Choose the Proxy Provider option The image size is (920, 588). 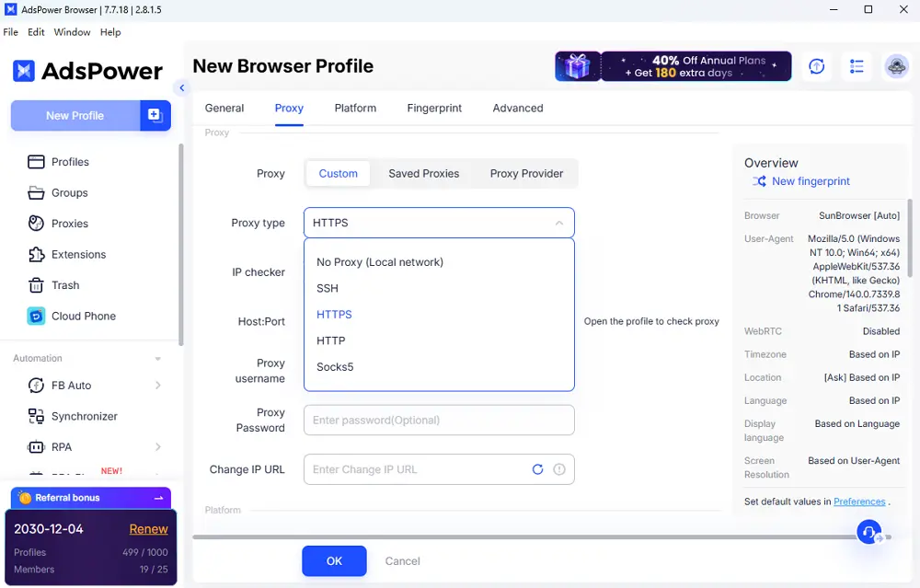(x=526, y=173)
